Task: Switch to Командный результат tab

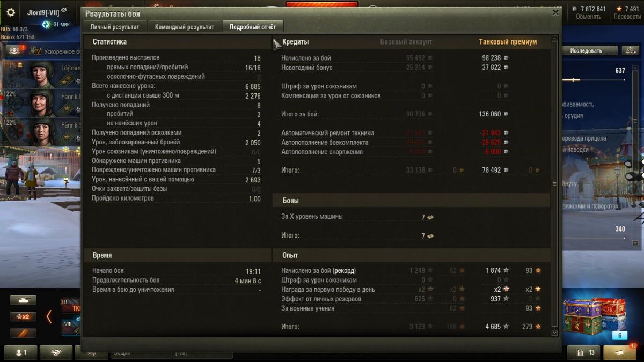Action: pos(184,27)
